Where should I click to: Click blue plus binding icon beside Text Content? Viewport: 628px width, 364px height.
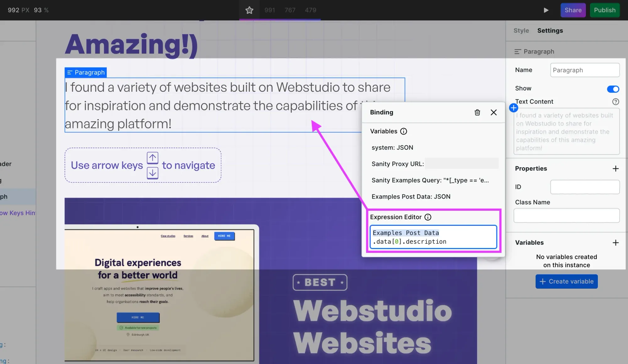click(513, 108)
